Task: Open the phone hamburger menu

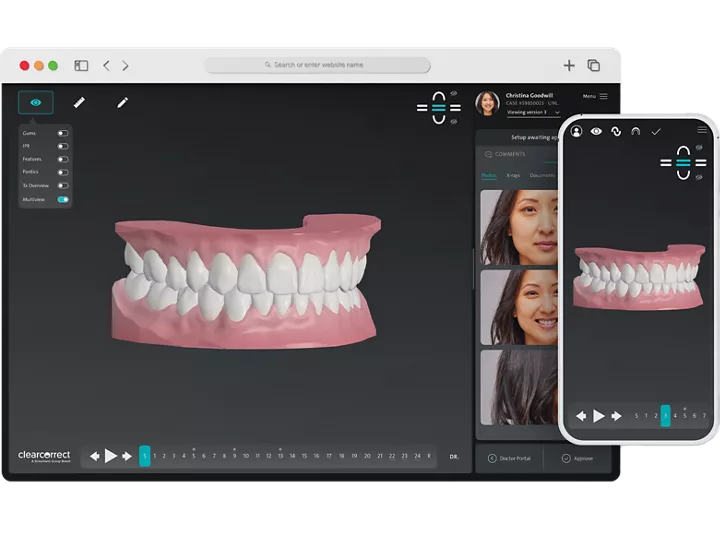Action: [x=702, y=130]
